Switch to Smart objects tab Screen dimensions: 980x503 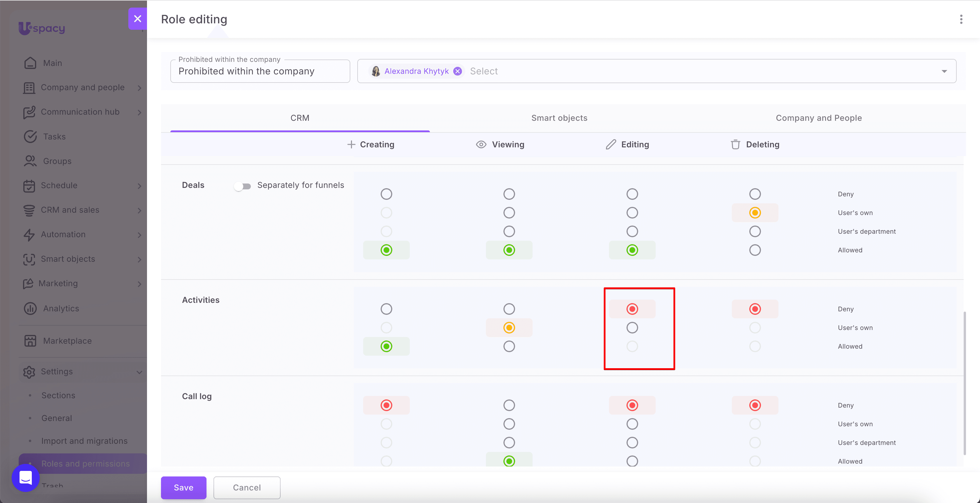[559, 118]
